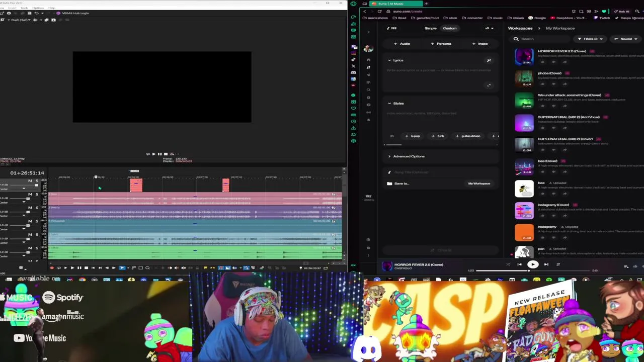Open the music bookmarks folder

pos(495,18)
